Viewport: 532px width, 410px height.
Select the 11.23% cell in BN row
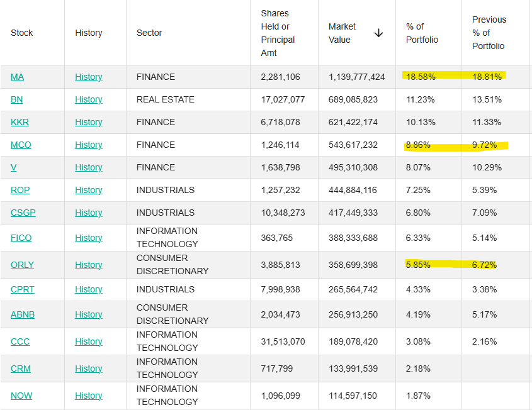(421, 99)
